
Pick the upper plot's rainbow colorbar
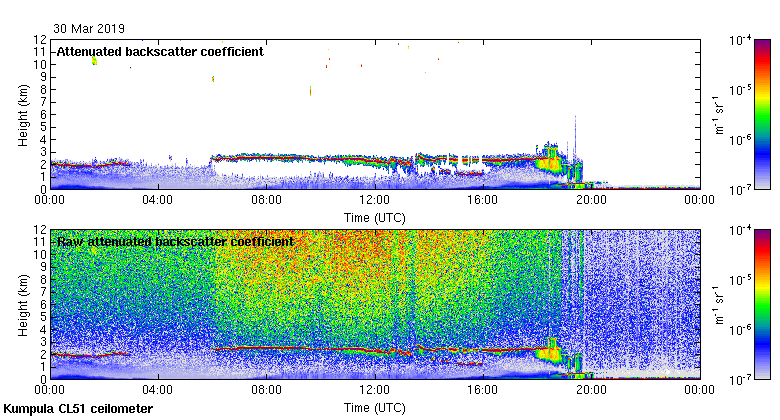pyautogui.click(x=762, y=114)
